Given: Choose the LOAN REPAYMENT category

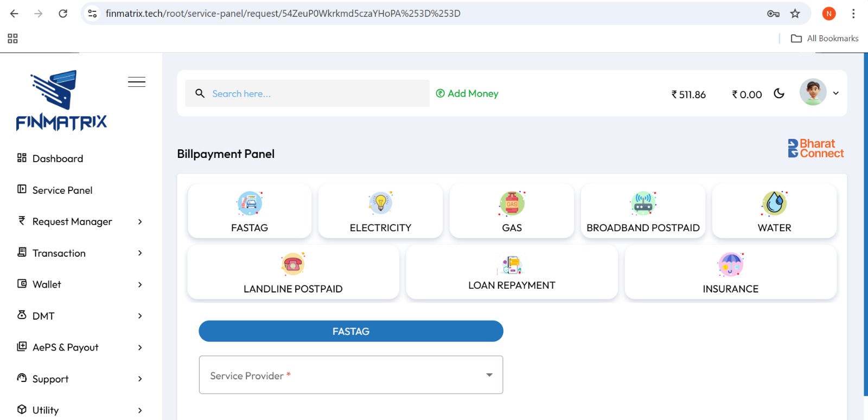Looking at the screenshot, I should pyautogui.click(x=512, y=272).
